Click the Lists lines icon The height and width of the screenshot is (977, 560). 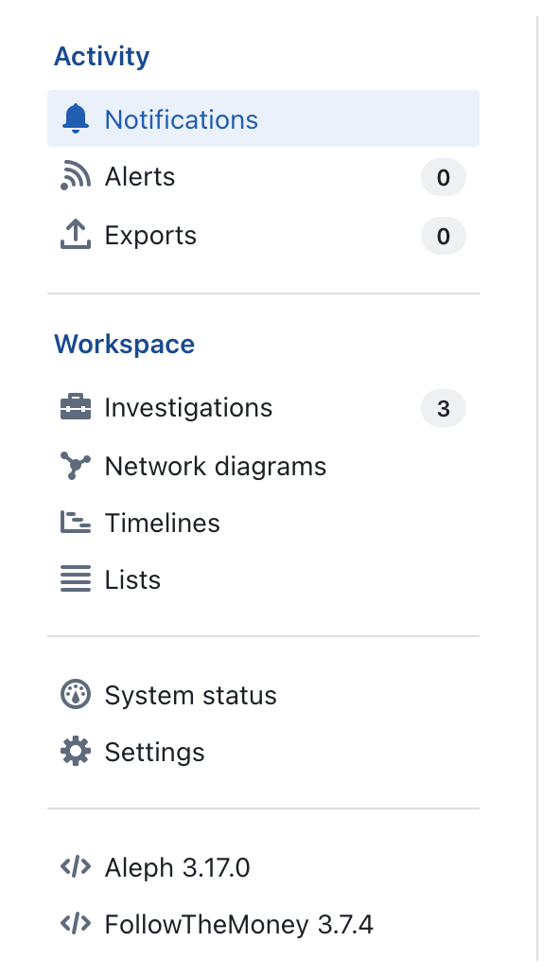[x=76, y=578]
